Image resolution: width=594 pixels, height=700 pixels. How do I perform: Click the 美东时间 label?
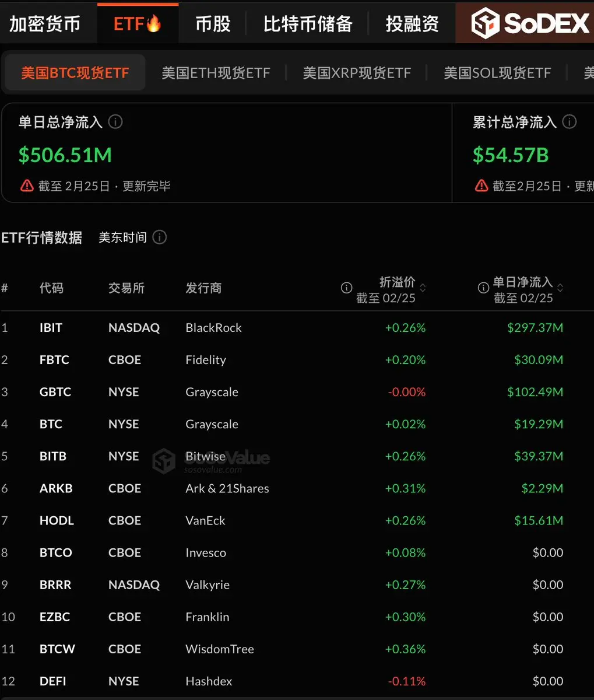tap(122, 237)
